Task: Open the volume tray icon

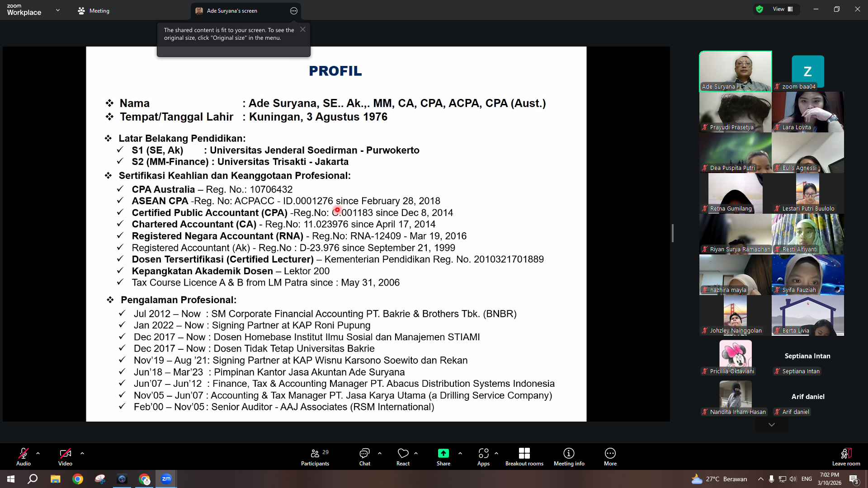Action: [793, 479]
